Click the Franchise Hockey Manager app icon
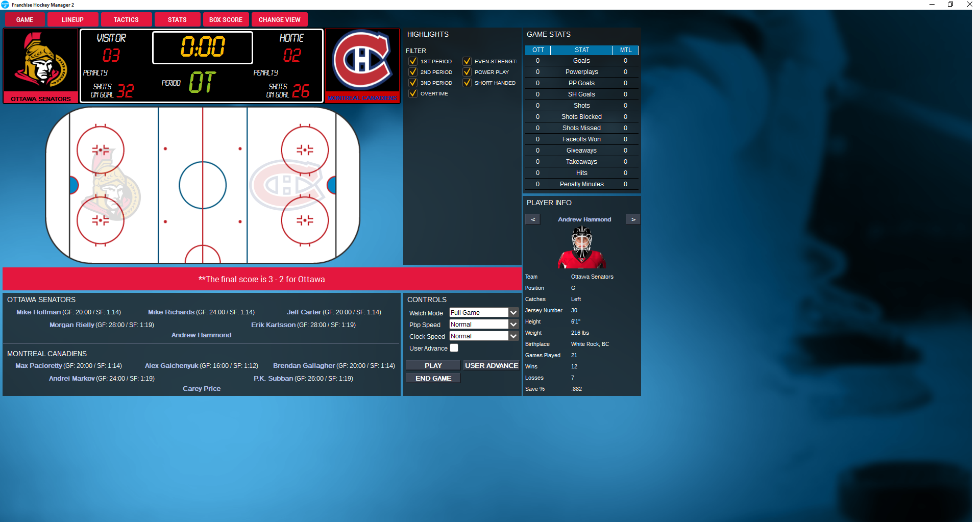Screen dimensions: 980x522 click(6, 5)
